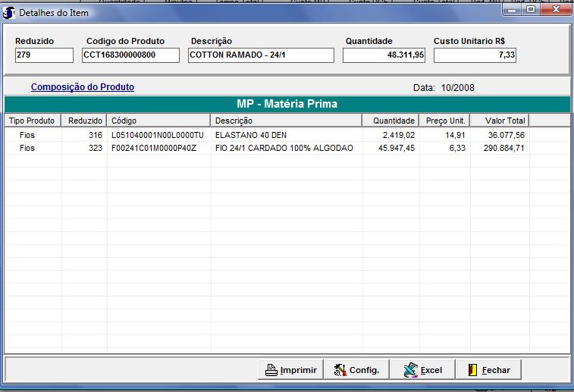The image size is (574, 392).
Task: Select the ELASTANO 40 DEN row
Action: (250, 135)
